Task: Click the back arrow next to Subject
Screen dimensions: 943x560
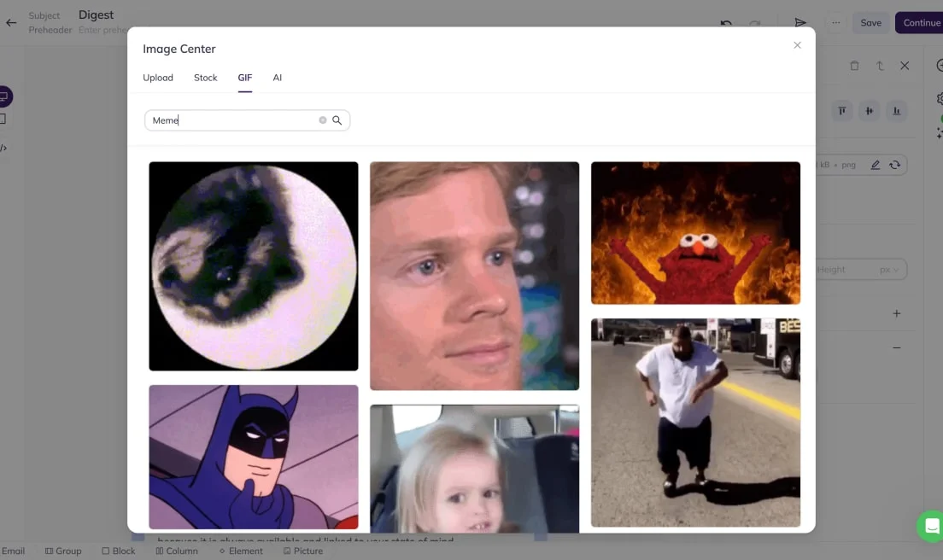Action: click(11, 23)
